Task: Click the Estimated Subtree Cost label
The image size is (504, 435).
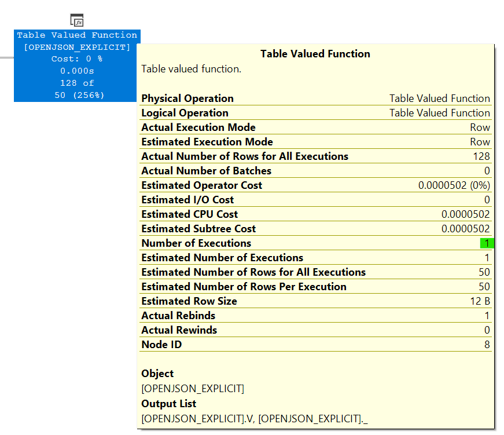Action: [x=198, y=229]
